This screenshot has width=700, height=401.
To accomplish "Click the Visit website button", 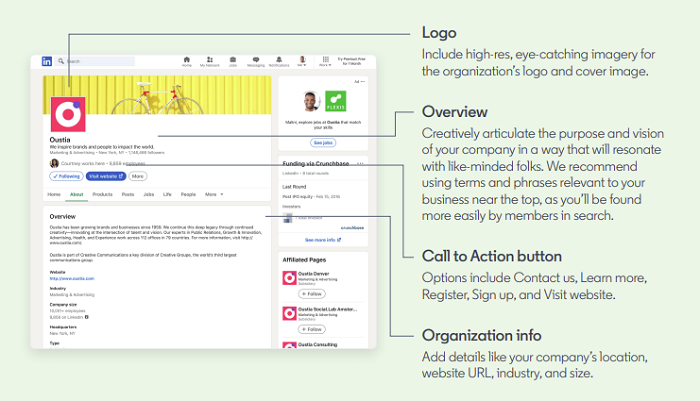I will click(106, 176).
